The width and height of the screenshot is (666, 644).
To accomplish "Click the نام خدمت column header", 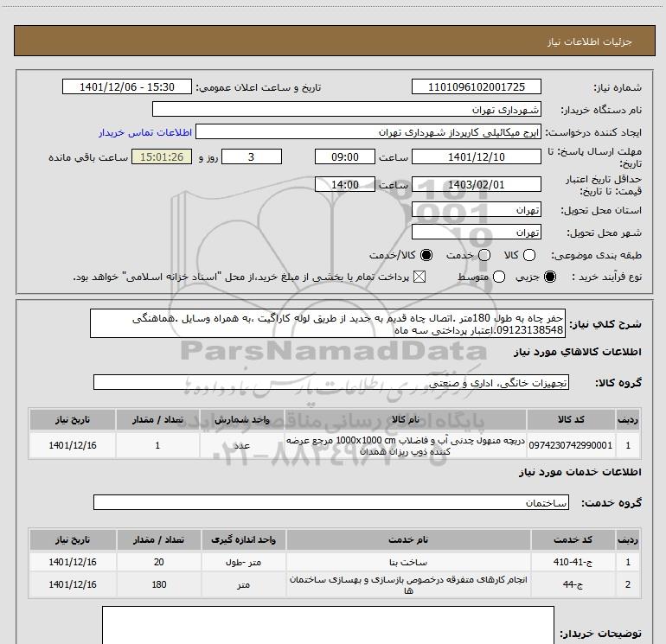I will point(408,539).
